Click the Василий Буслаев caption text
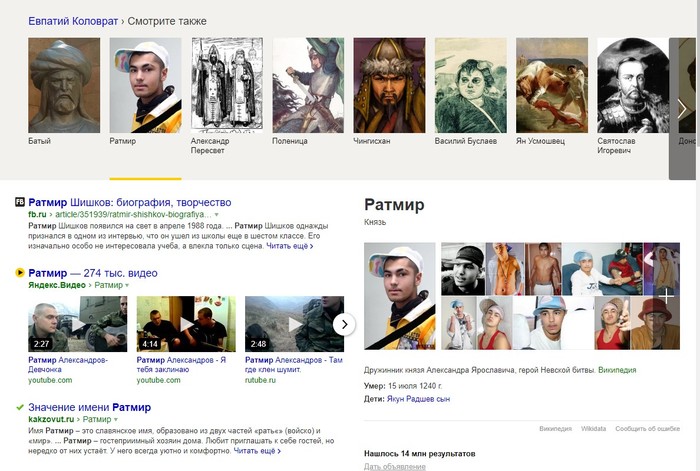Image resolution: width=700 pixels, height=471 pixels. [466, 141]
